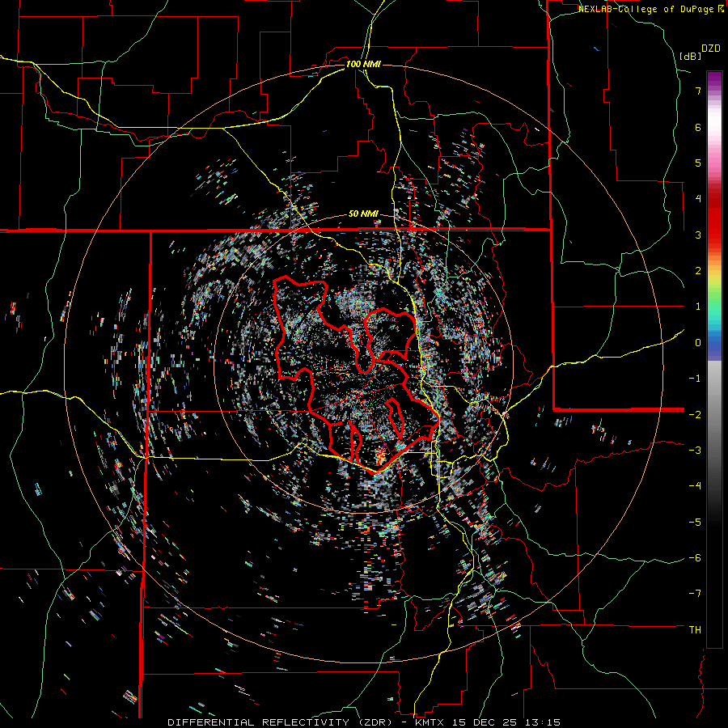Click the '-7' value on the color scale
The image size is (728, 728).
695,594
